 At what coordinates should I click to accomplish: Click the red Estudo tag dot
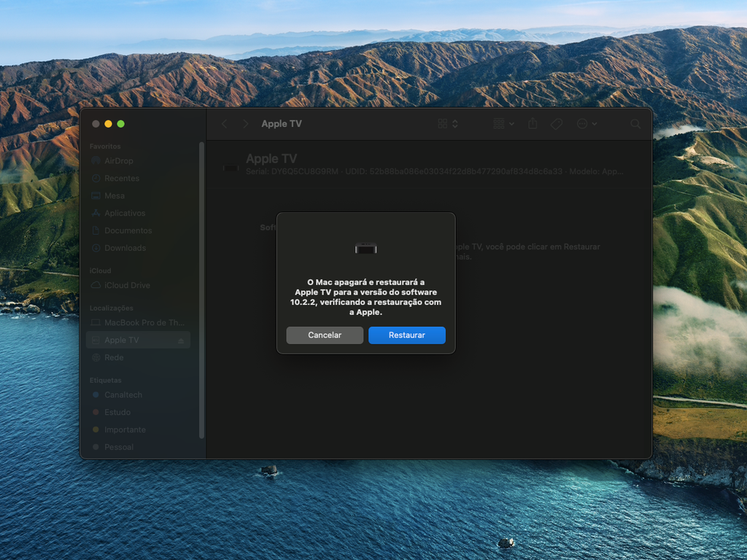(x=96, y=412)
